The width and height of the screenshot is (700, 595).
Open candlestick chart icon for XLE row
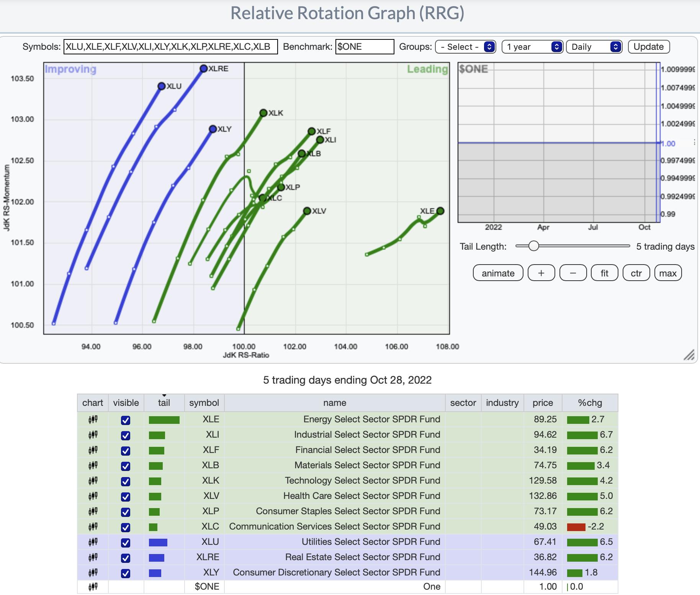93,420
